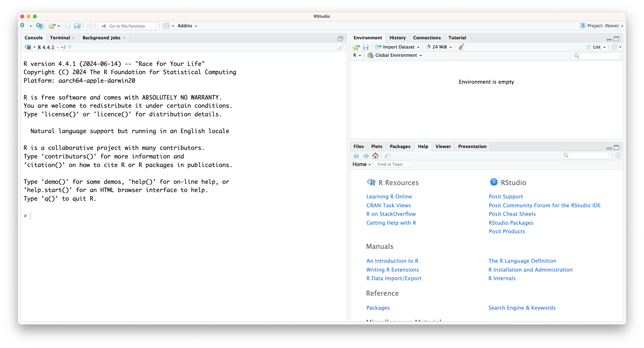Switch to the Plots tab
This screenshot has height=348, width=644.
click(x=377, y=146)
